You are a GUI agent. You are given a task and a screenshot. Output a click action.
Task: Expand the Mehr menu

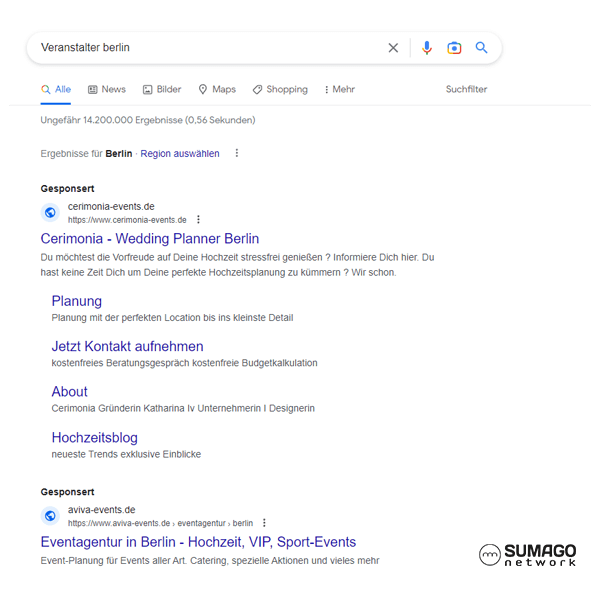tap(339, 90)
